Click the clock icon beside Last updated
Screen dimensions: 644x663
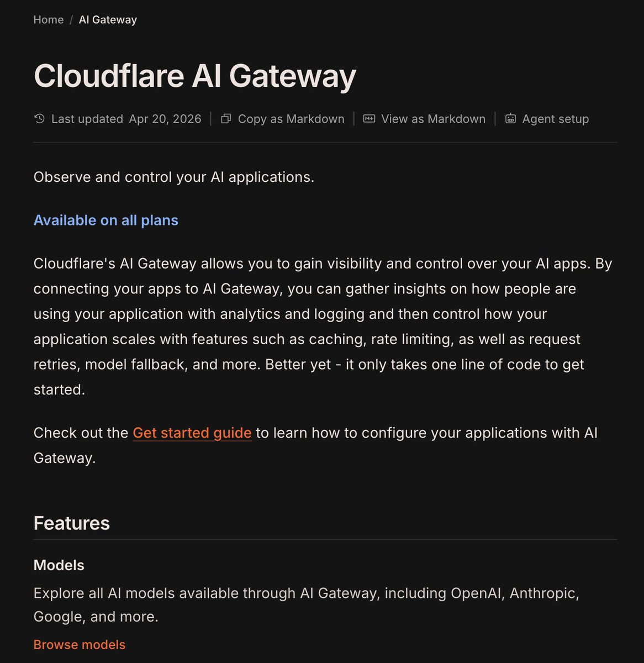39,119
